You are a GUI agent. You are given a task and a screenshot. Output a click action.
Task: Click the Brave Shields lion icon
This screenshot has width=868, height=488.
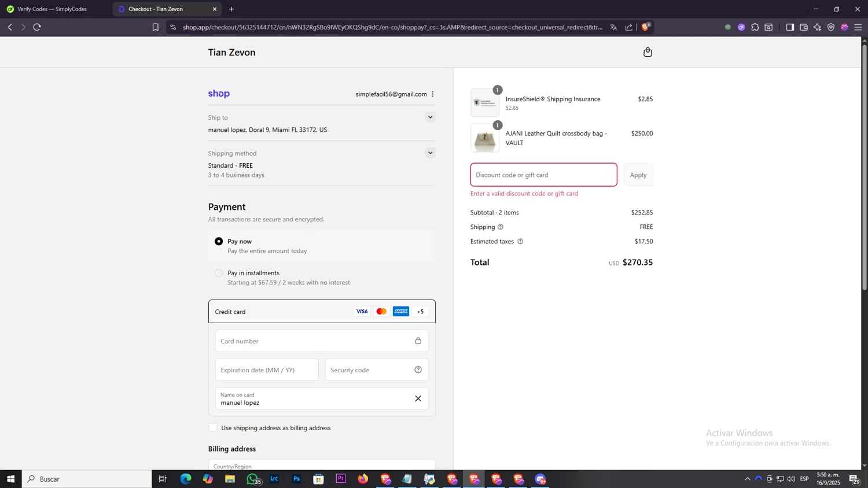click(x=646, y=27)
